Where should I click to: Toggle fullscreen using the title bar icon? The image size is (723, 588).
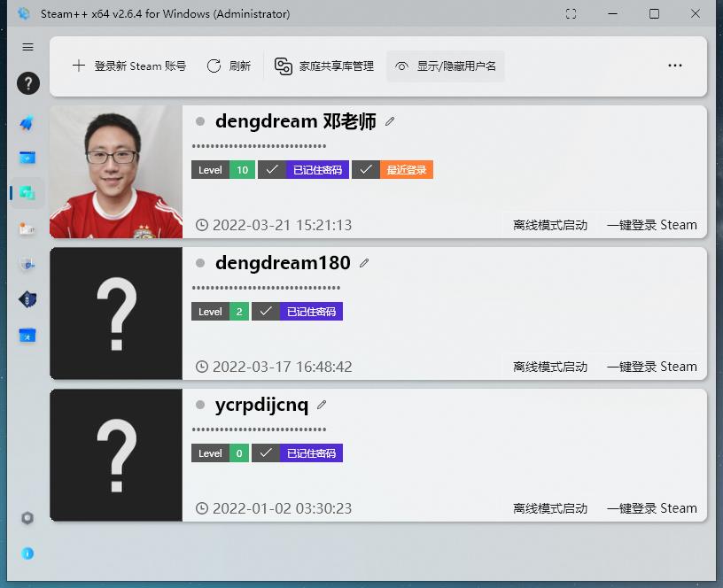(571, 13)
